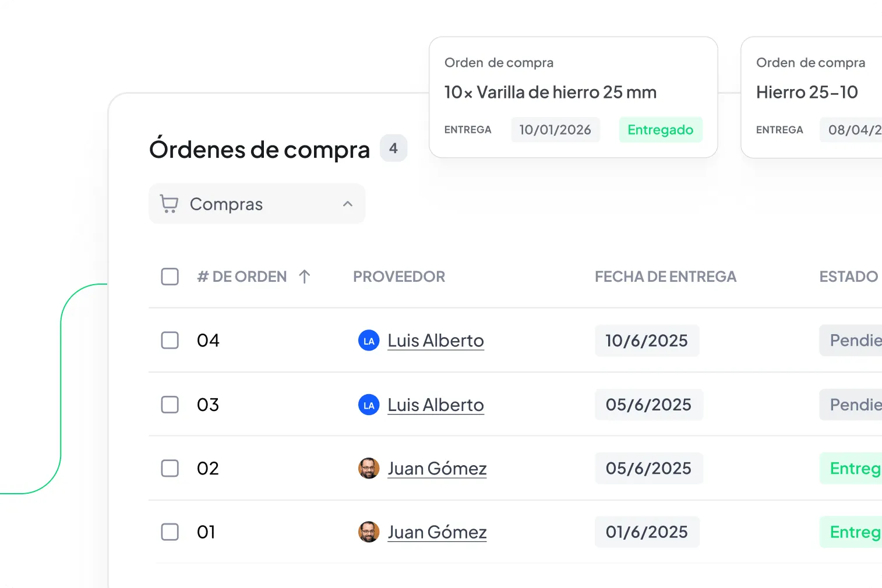Sort by the PROVEEDOR column header
The height and width of the screenshot is (588, 882).
(398, 277)
